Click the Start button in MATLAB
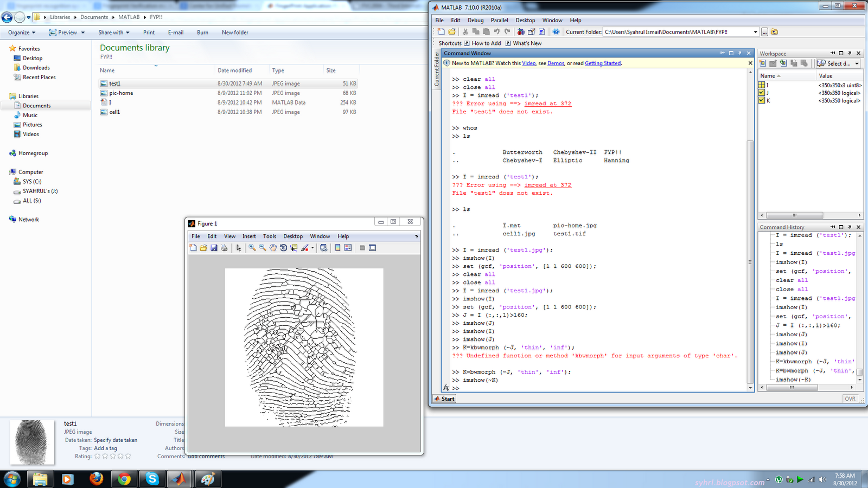Viewport: 868px width, 488px height. point(444,399)
